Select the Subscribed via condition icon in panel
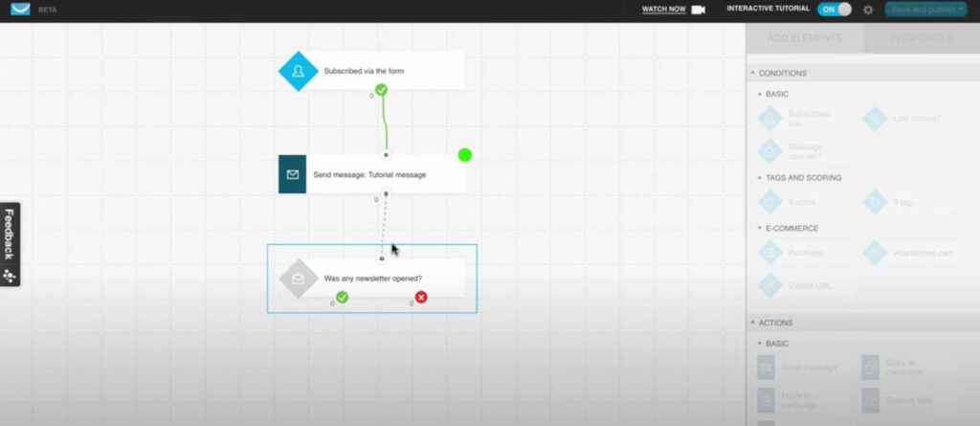This screenshot has height=426, width=980. coord(770,119)
